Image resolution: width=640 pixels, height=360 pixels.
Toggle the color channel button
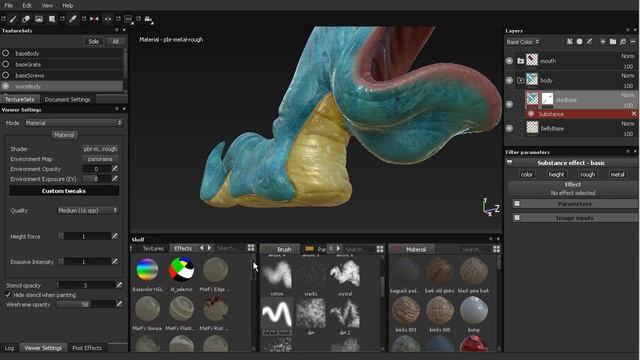(527, 174)
